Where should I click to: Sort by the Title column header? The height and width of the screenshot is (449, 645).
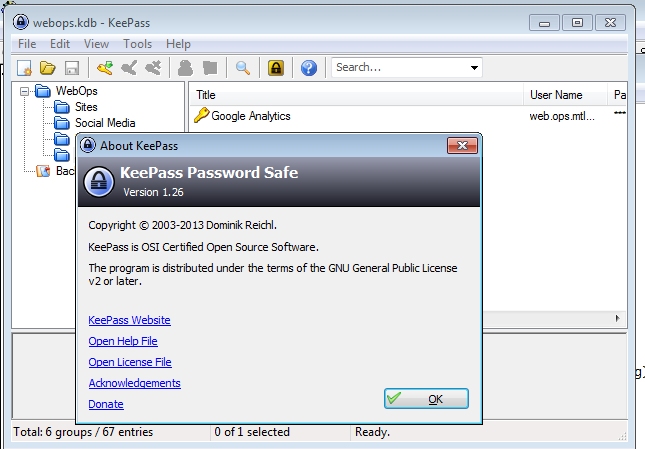(x=356, y=95)
